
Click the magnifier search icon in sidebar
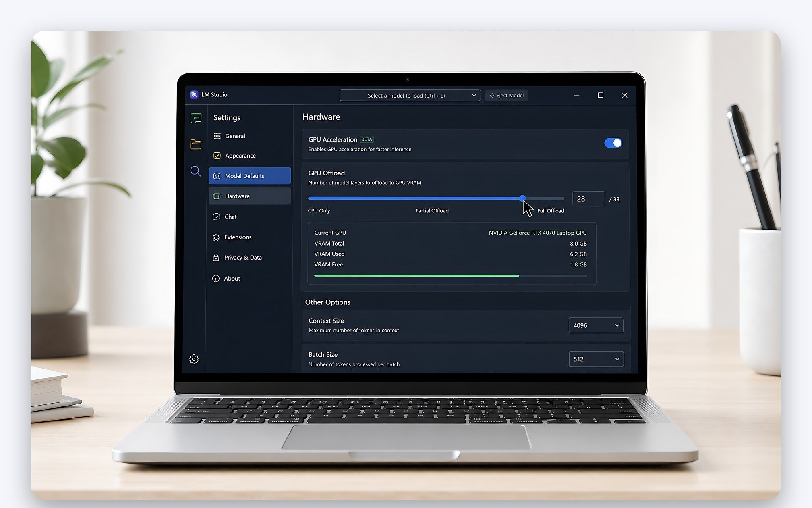(195, 171)
